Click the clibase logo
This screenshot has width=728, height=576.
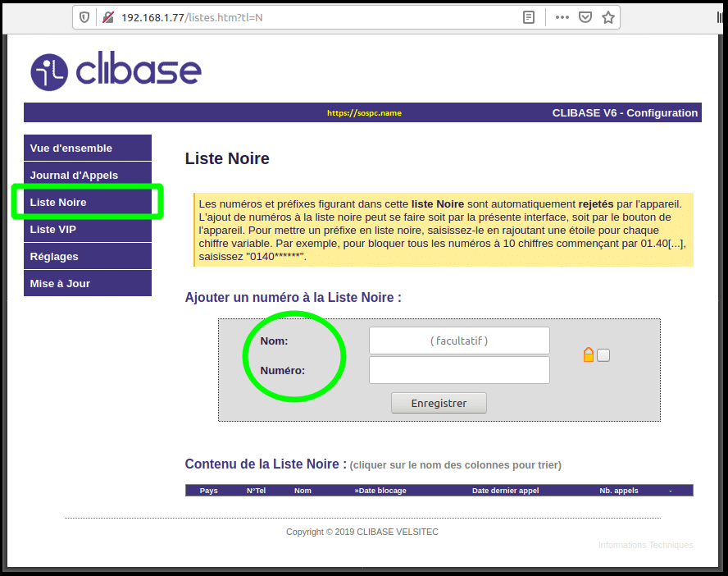(x=116, y=71)
